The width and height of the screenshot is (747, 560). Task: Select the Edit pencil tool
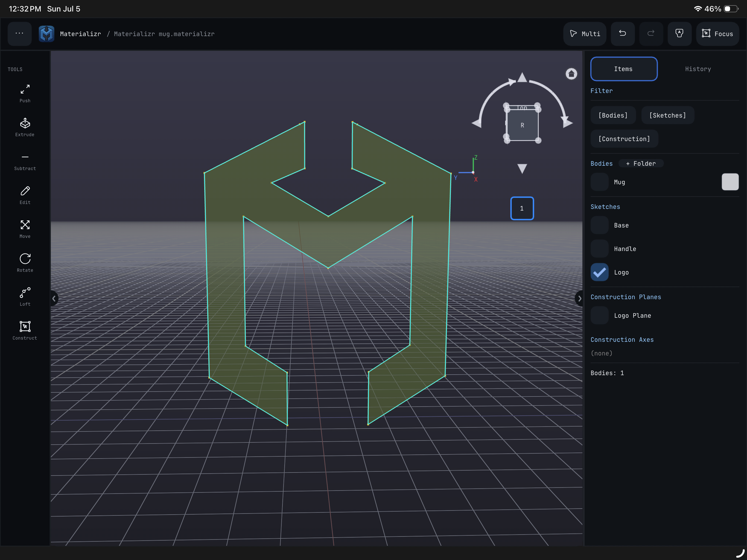coord(25,195)
